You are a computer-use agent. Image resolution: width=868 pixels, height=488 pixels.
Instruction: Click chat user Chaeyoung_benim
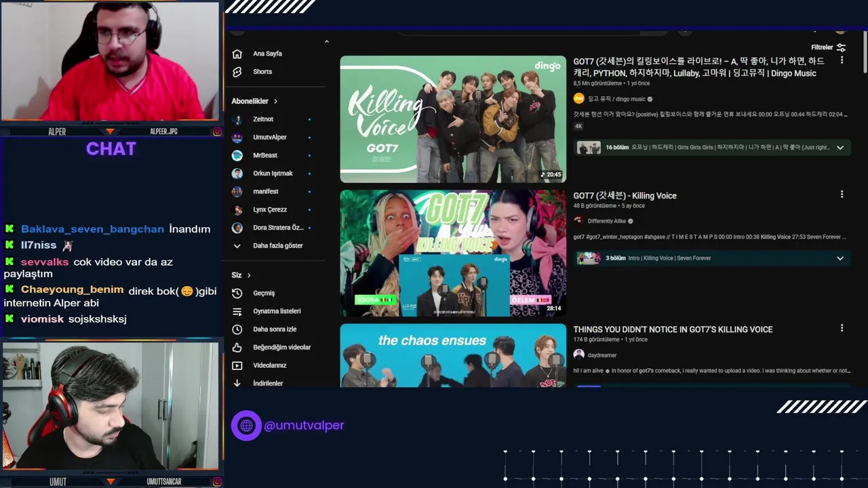72,290
